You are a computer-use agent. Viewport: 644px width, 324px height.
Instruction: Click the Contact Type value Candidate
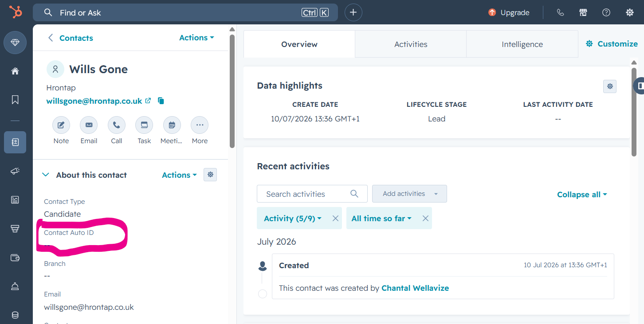point(62,214)
